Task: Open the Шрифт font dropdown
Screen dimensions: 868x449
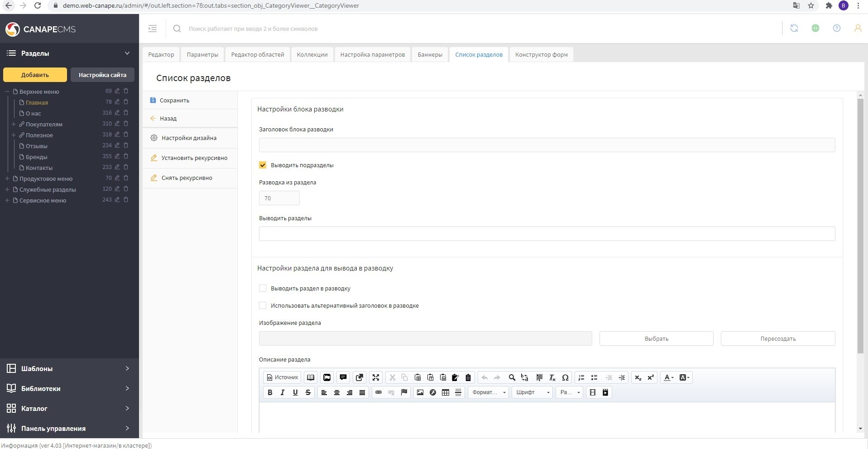Action: click(532, 392)
